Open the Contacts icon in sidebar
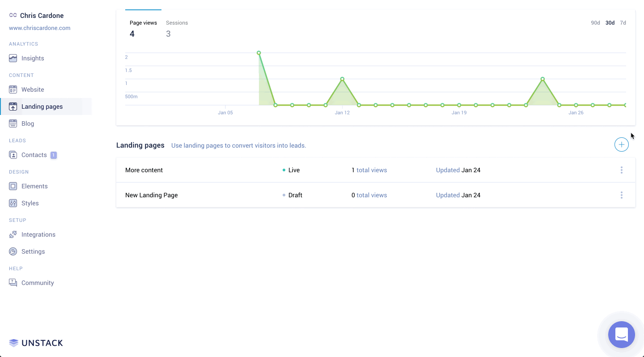 pos(13,155)
